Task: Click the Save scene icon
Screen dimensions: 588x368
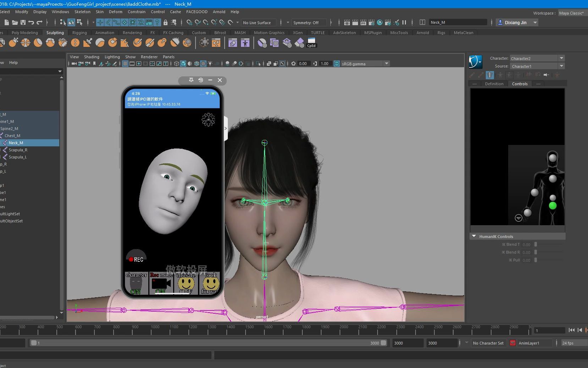Action: point(23,22)
